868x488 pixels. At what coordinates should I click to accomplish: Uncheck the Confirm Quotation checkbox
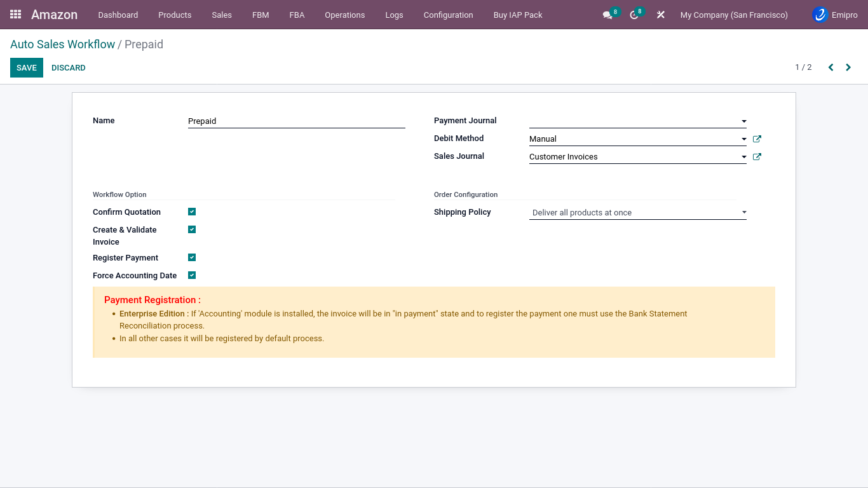pyautogui.click(x=192, y=212)
